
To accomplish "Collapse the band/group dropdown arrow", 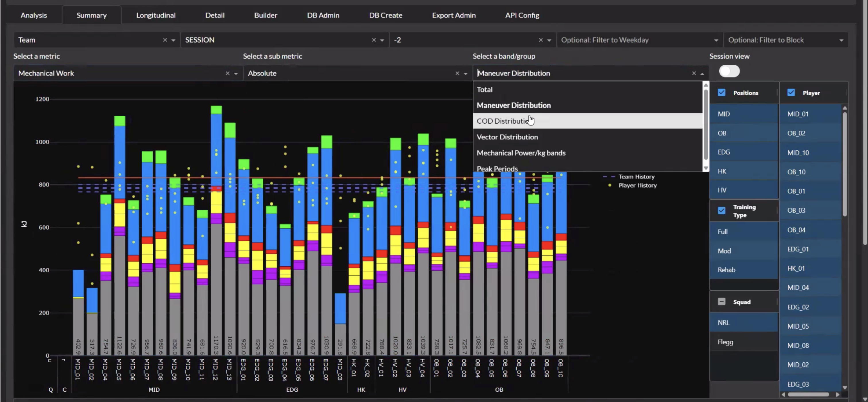I will [702, 74].
